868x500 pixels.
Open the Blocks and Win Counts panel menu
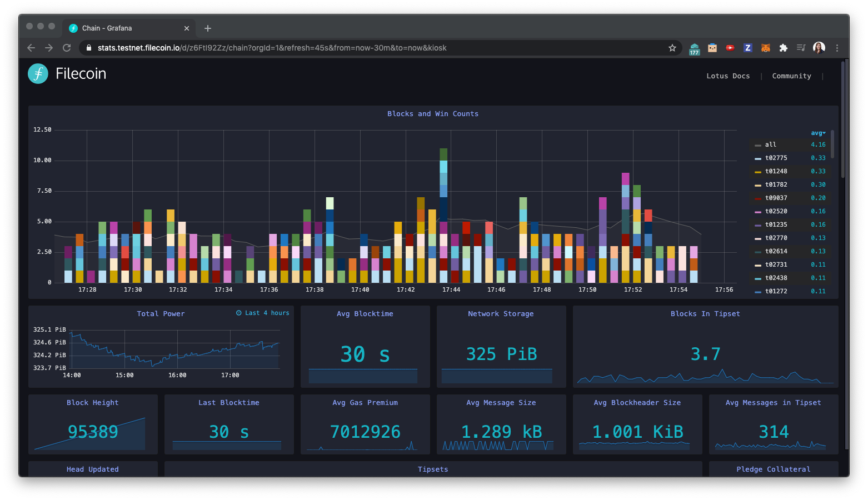point(433,113)
